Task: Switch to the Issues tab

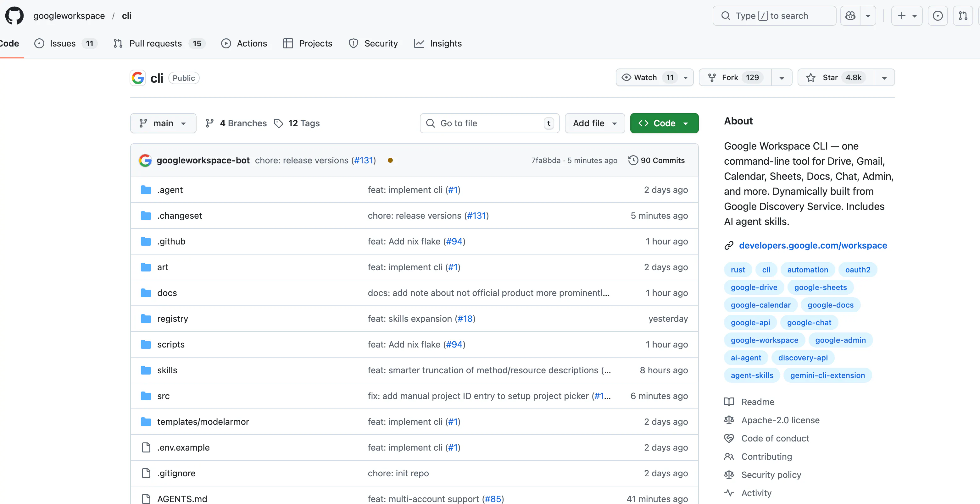Action: (66, 43)
